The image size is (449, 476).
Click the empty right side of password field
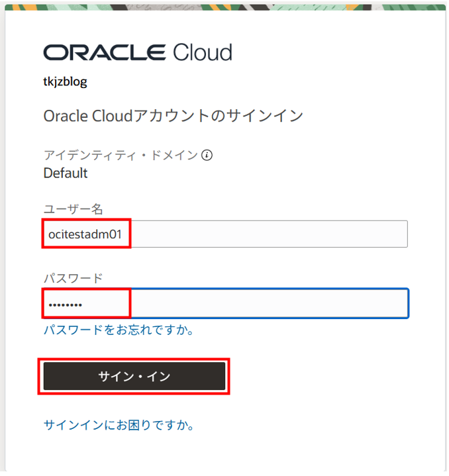tap(298, 304)
